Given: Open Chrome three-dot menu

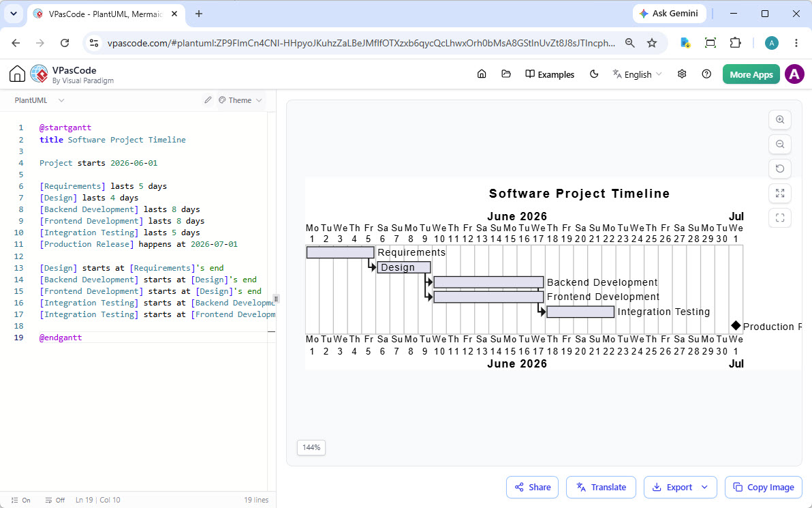Looking at the screenshot, I should click(796, 43).
